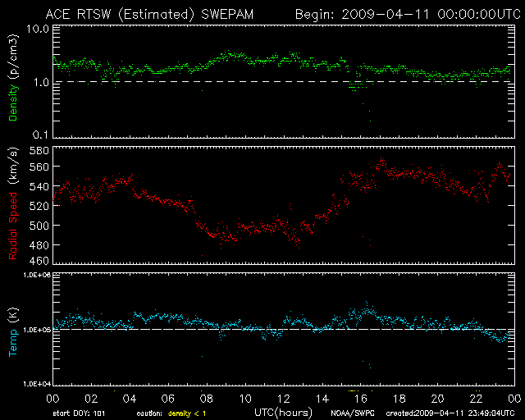Screen dimensions: 525x420
Task: Click the '1.0E+04' temperature tick label
Action: 37,383
